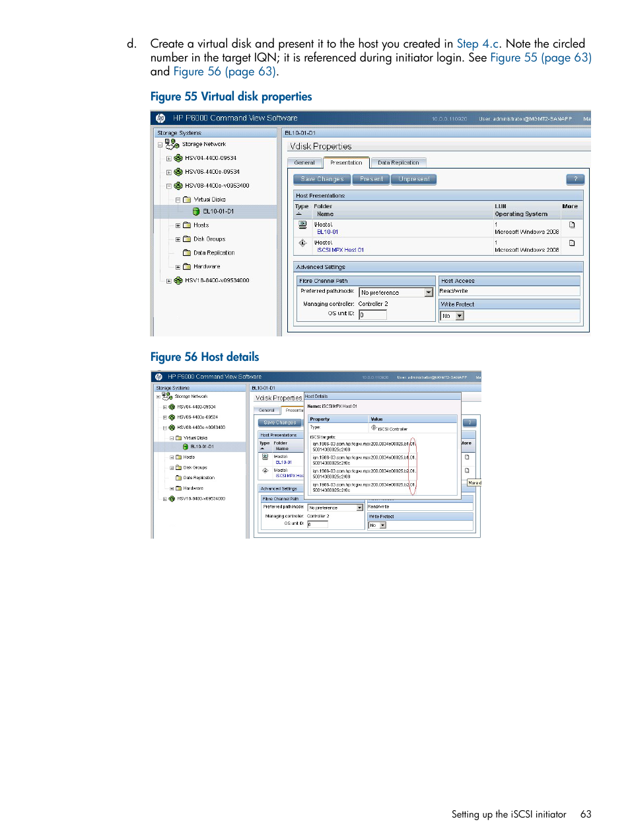Screen dimensions: 630x840
Task: Expand Hosts node in Figure 55
Action: coord(178,225)
